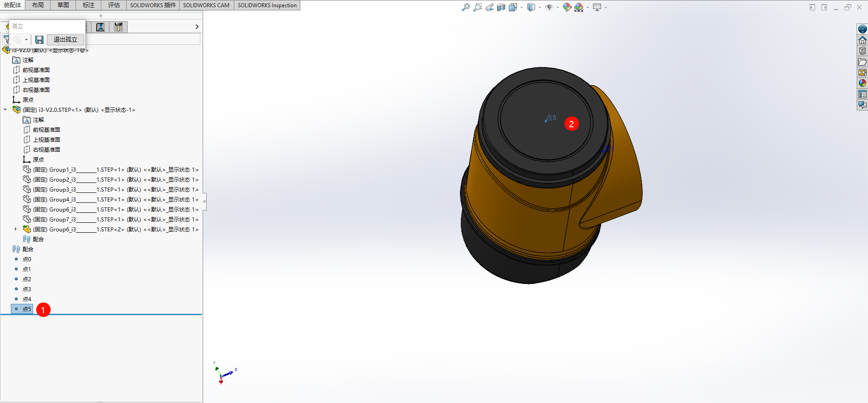Click the panel splitter collapse handle
This screenshot has height=403, width=868.
[x=204, y=201]
